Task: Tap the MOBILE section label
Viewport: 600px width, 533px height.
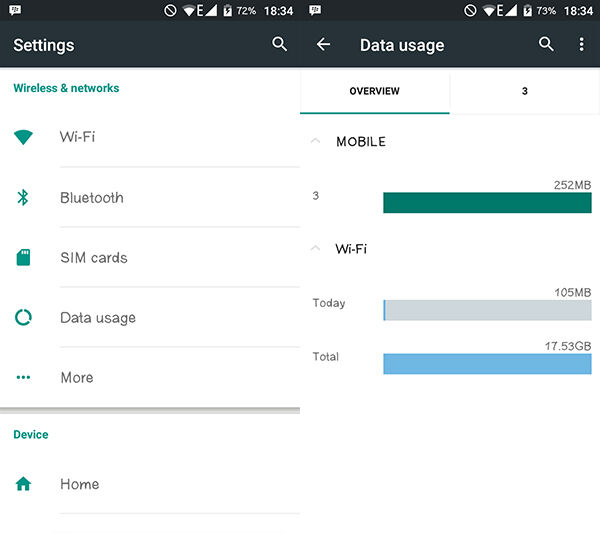Action: [x=361, y=142]
